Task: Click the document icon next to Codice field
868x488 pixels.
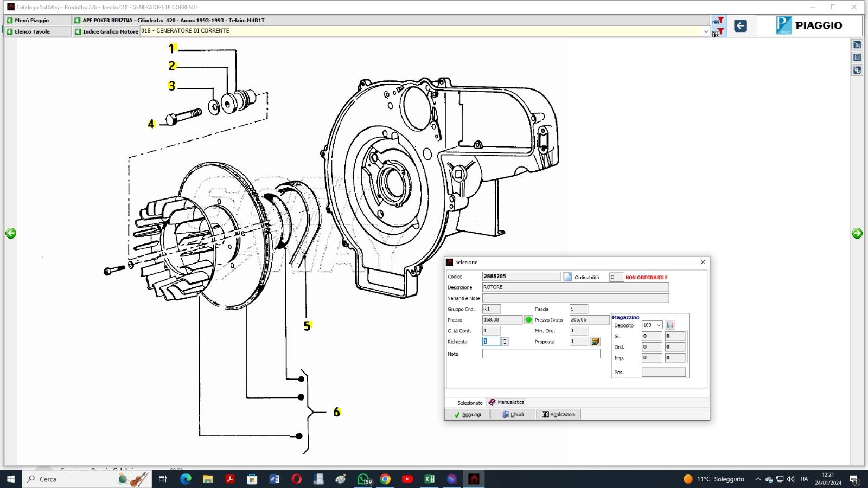Action: [x=567, y=277]
